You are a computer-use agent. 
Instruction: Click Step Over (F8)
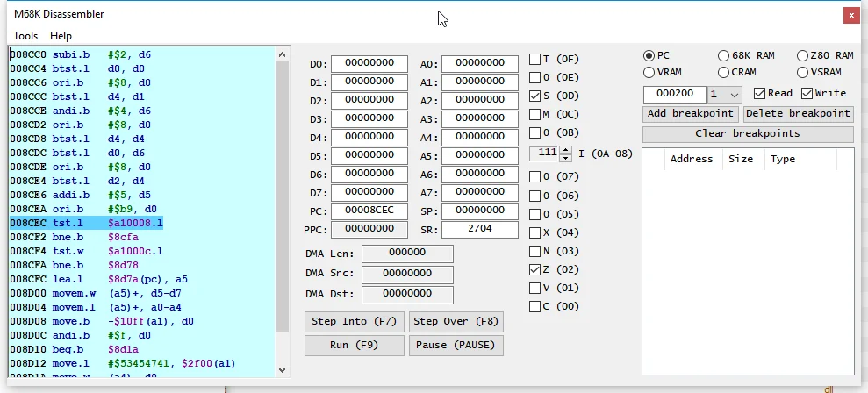coord(456,322)
